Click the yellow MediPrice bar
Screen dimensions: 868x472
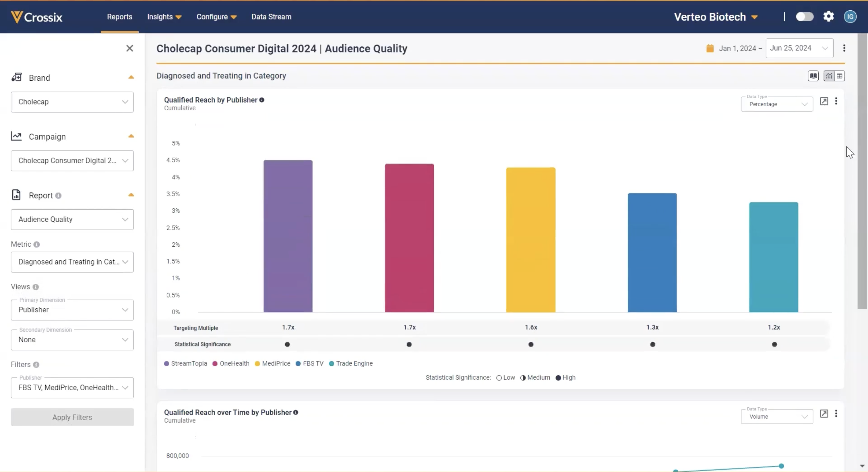[531, 239]
